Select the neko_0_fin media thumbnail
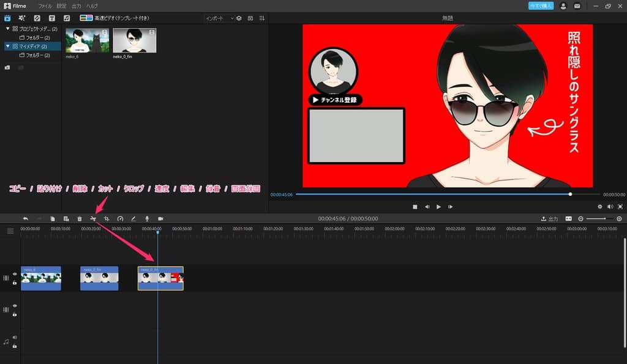Viewport: 627px width, 364px height. click(134, 40)
